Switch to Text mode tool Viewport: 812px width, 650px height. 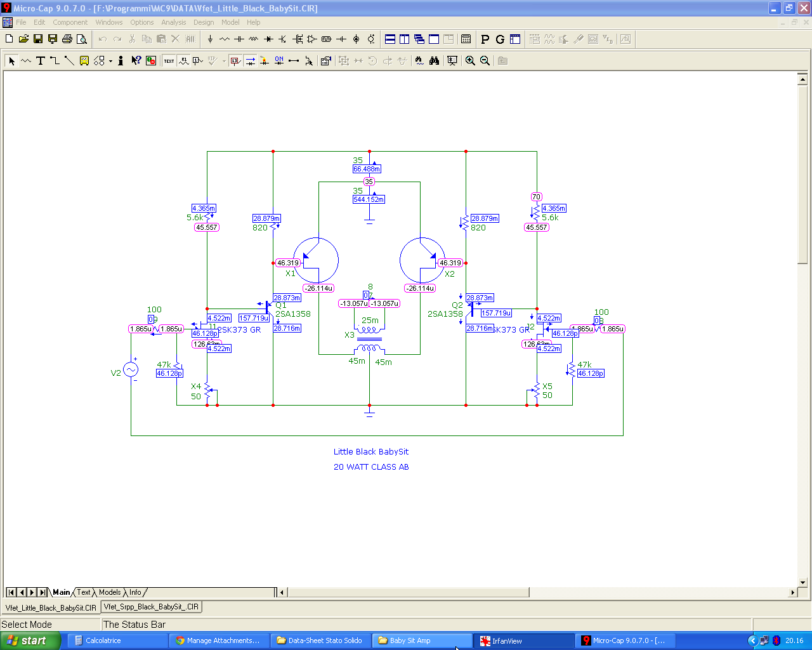41,61
